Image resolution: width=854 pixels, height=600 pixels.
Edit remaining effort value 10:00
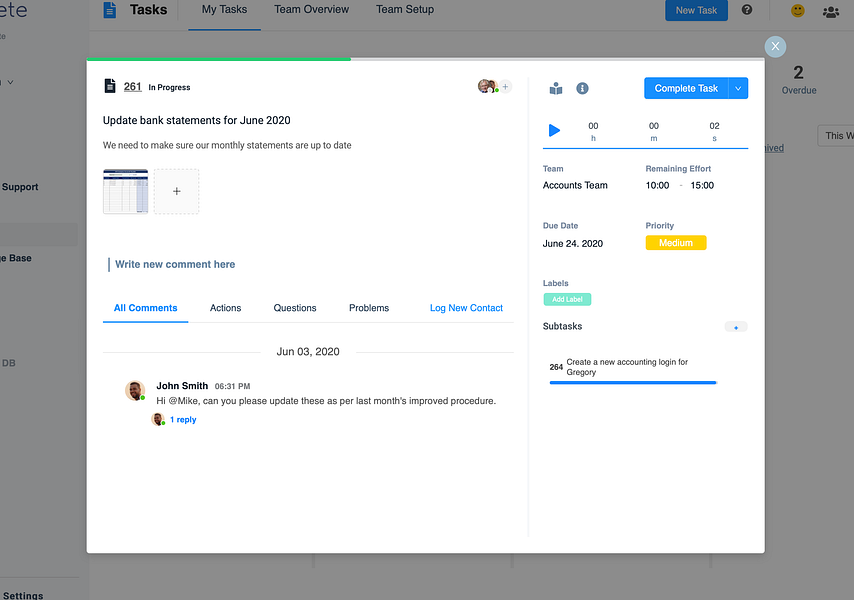[x=657, y=185]
